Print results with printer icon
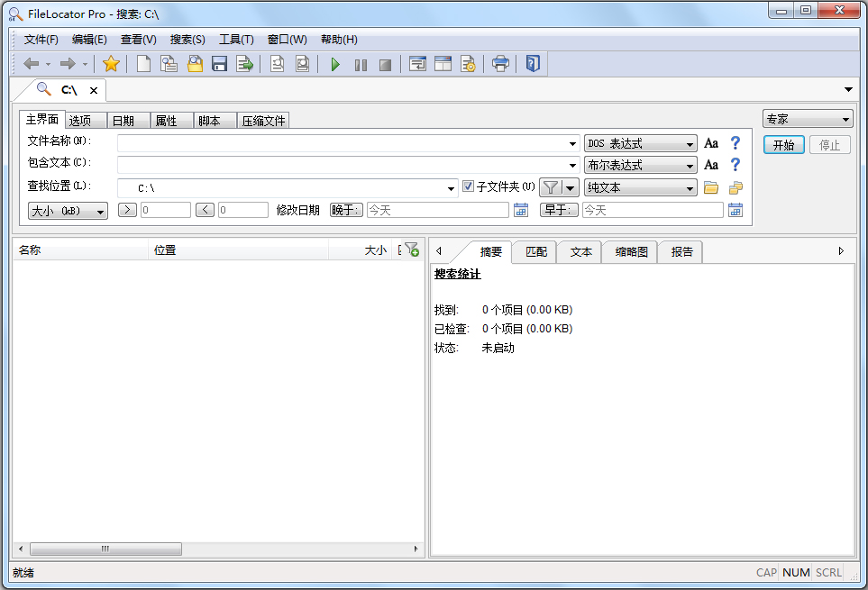The image size is (868, 590). pyautogui.click(x=500, y=64)
